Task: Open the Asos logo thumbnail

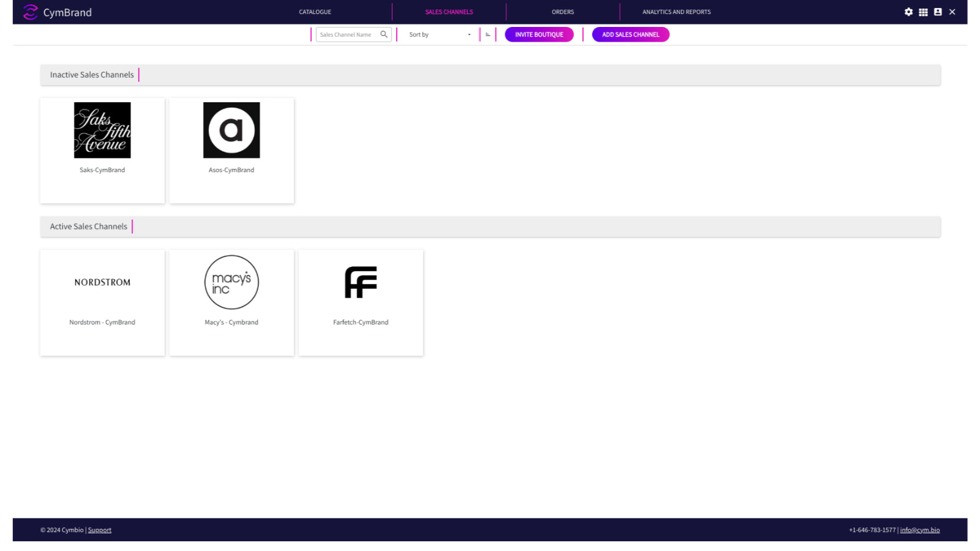Action: tap(232, 130)
